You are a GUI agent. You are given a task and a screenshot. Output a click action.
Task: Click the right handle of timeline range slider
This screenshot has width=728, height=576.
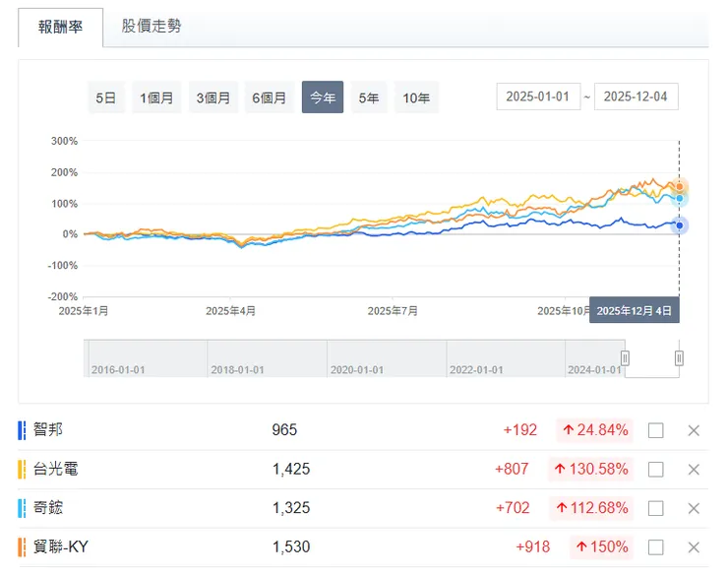click(x=679, y=358)
